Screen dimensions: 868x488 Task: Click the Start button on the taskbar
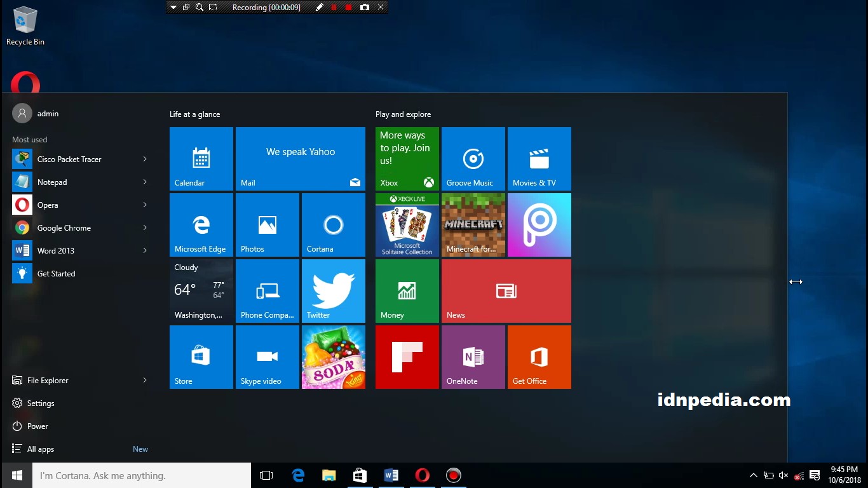(x=17, y=475)
